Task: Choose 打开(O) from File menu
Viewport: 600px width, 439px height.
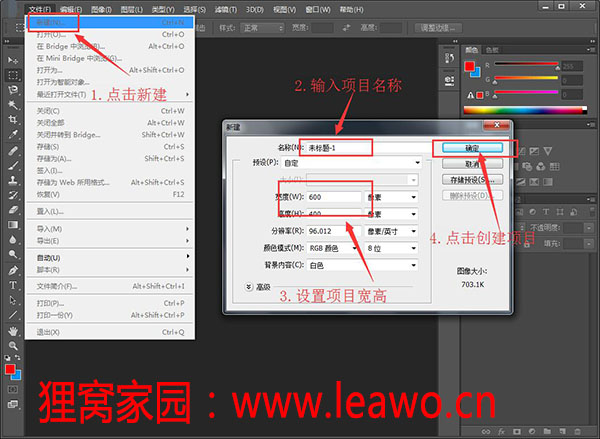Action: coord(110,34)
